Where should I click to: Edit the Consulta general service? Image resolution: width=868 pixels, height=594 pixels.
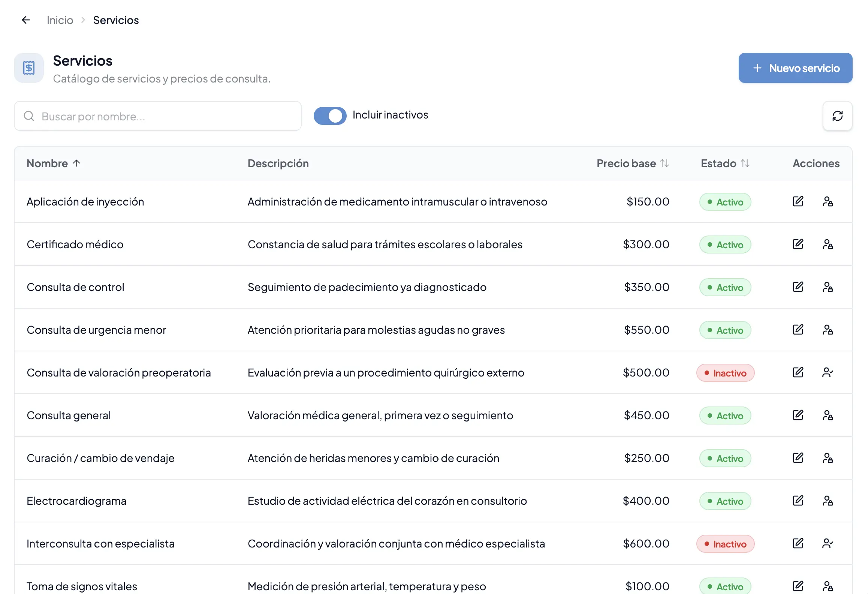click(798, 415)
